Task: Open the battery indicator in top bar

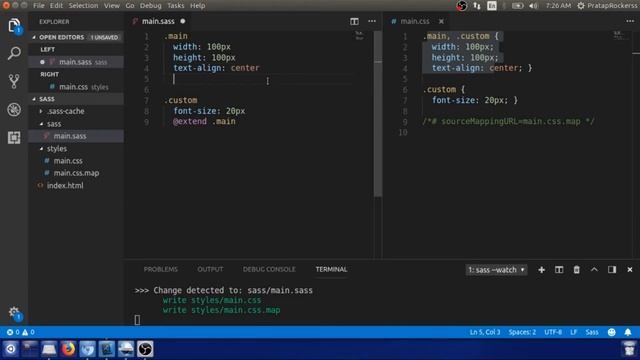Action: (518, 6)
